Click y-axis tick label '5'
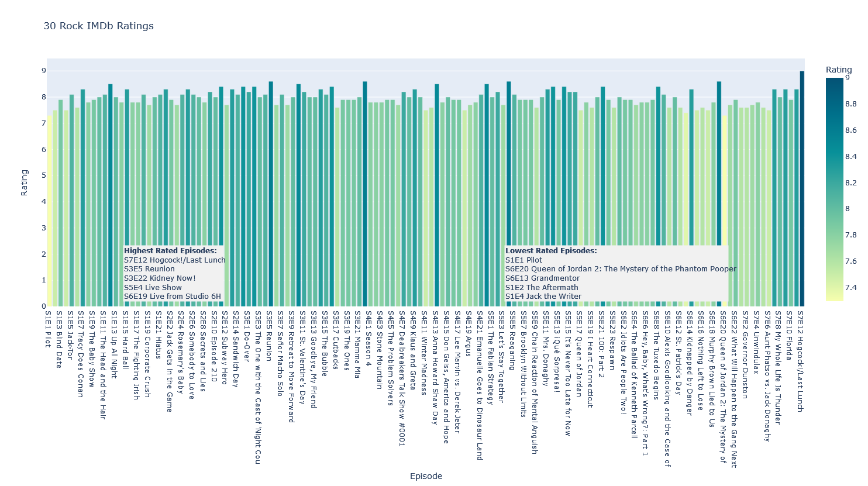 (x=43, y=175)
